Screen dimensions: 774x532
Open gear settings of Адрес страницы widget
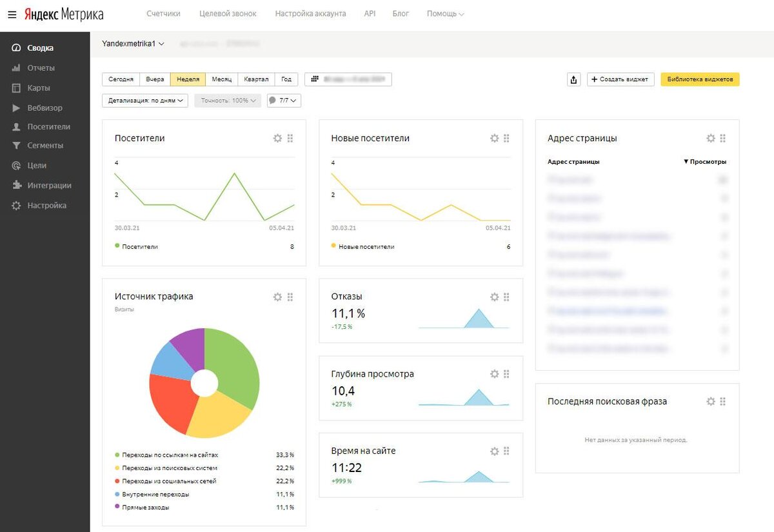coord(710,138)
